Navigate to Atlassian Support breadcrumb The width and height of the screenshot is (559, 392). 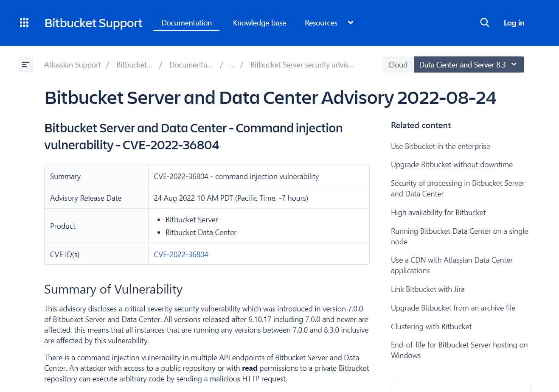pyautogui.click(x=72, y=64)
